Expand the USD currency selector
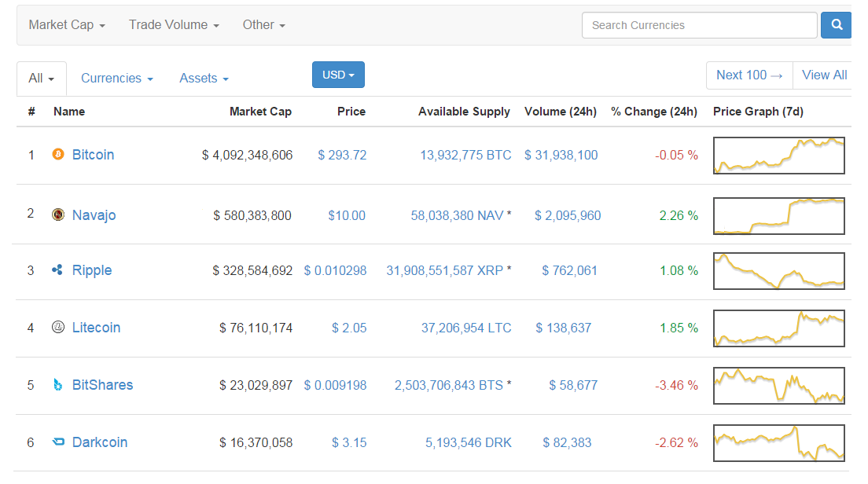The height and width of the screenshot is (484, 868). [338, 75]
